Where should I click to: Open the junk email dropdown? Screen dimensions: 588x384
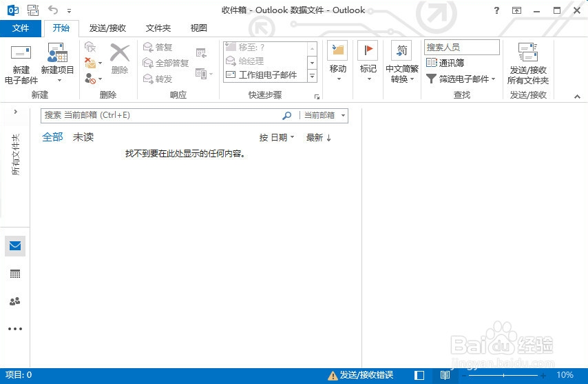point(93,79)
